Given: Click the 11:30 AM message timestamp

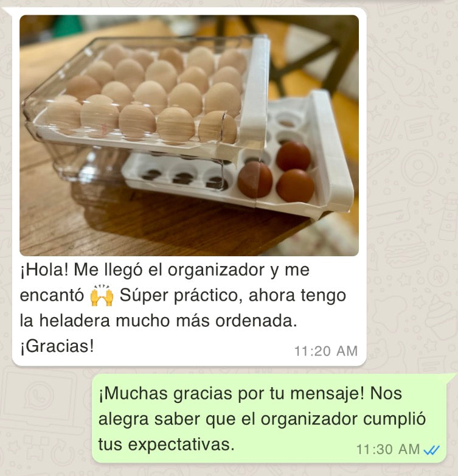Looking at the screenshot, I should click(x=388, y=450).
